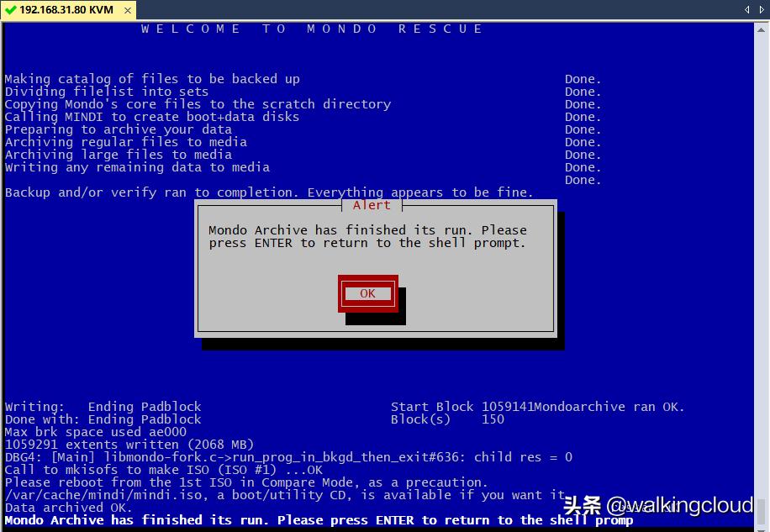Image resolution: width=770 pixels, height=532 pixels.
Task: Click the Done status beside Dividing filelist line
Action: point(586,91)
